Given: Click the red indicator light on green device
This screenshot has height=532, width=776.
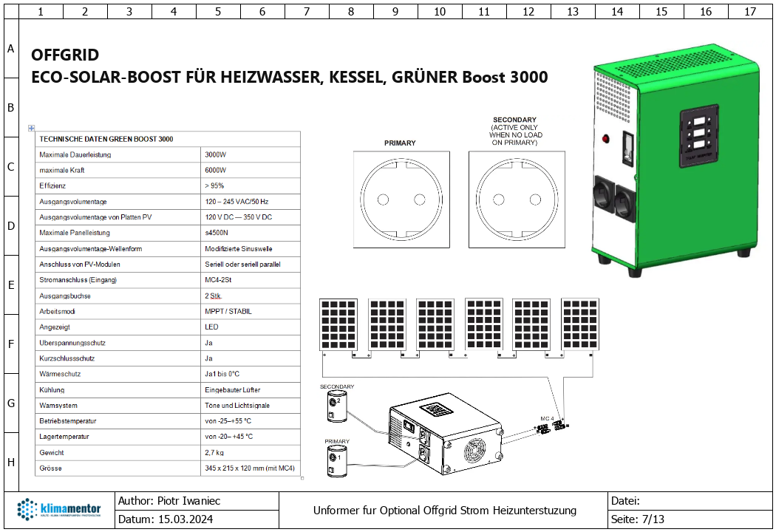Looking at the screenshot, I should click(x=607, y=138).
